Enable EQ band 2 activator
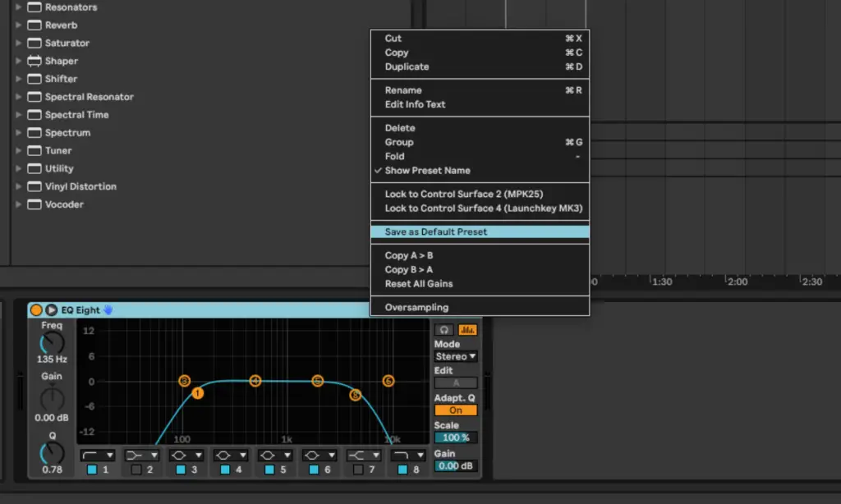The height and width of the screenshot is (504, 841). pos(136,470)
